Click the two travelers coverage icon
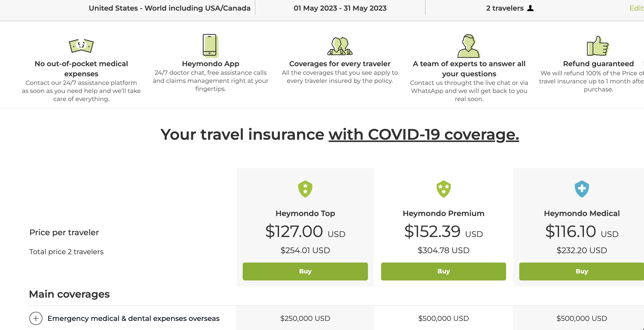The height and width of the screenshot is (330, 644). 340,46
